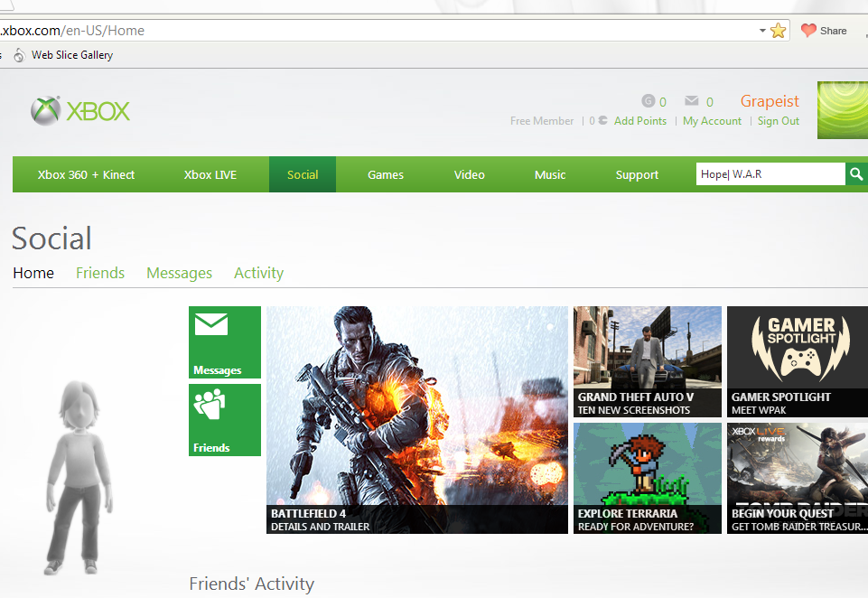Click the Gamerscore G icon

[649, 101]
